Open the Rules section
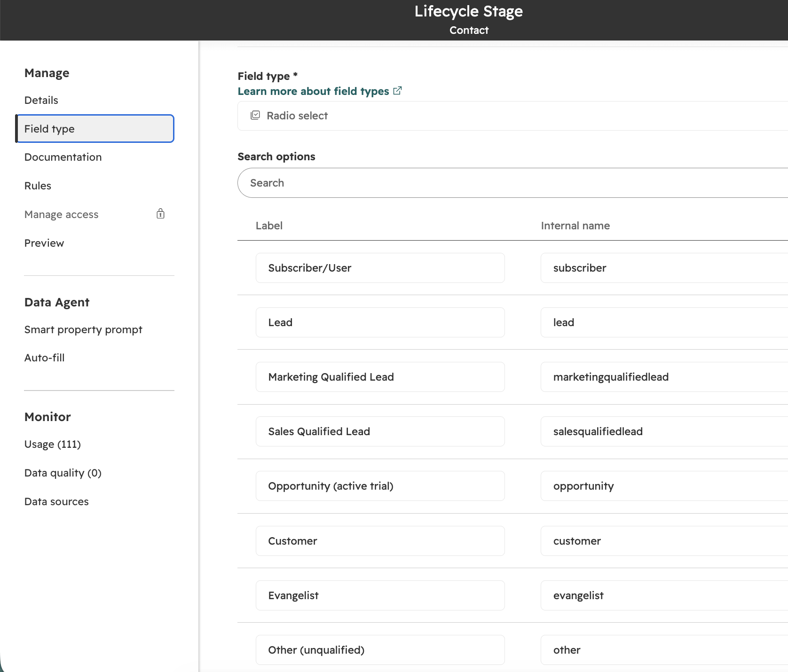The height and width of the screenshot is (672, 788). [38, 186]
